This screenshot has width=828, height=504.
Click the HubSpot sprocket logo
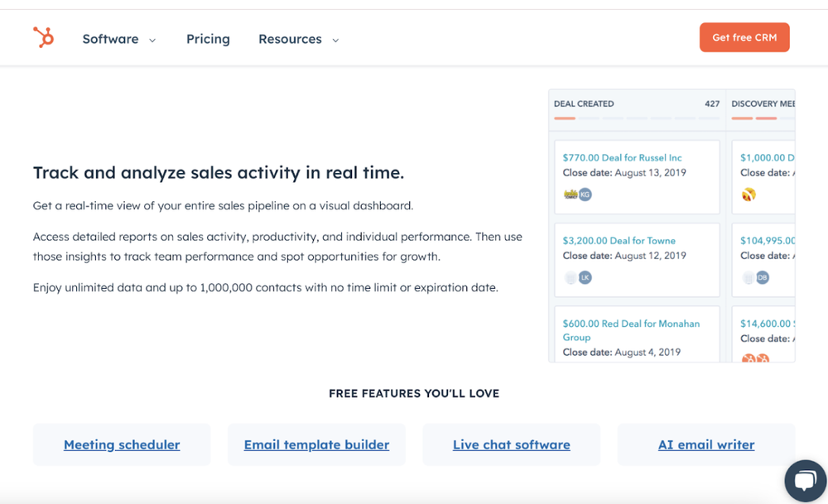click(x=43, y=37)
